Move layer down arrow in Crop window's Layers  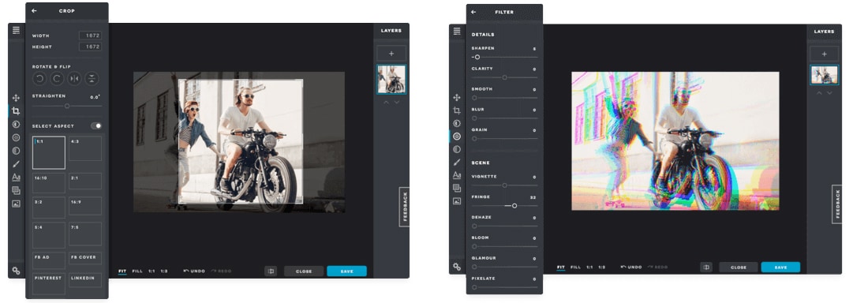pyautogui.click(x=397, y=103)
